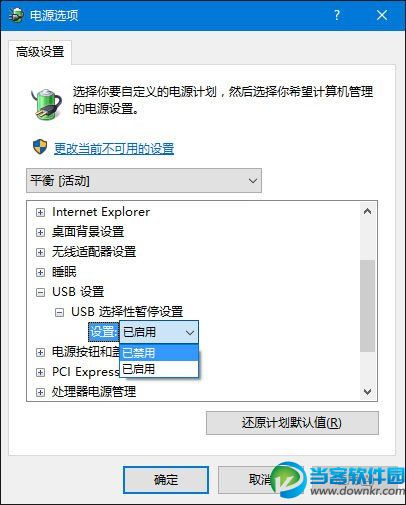Expand the Internet Explorer plus icon
This screenshot has height=505, width=406.
click(x=40, y=212)
